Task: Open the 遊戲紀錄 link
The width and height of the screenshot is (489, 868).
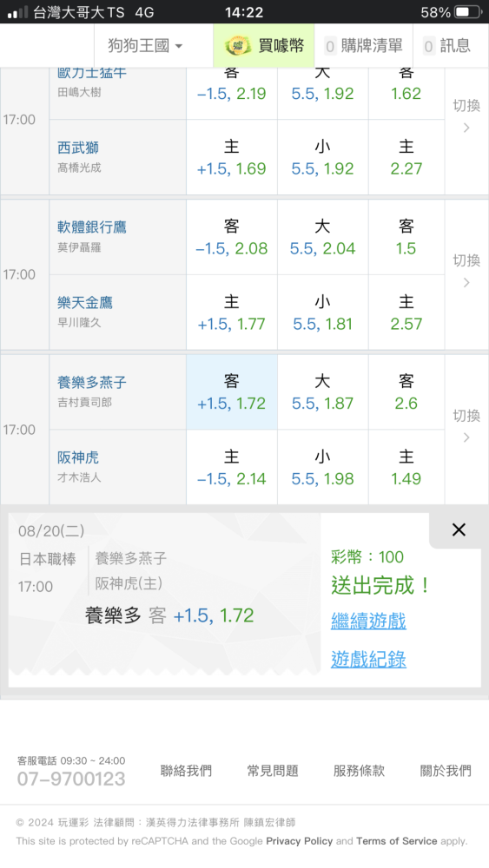Action: click(368, 660)
